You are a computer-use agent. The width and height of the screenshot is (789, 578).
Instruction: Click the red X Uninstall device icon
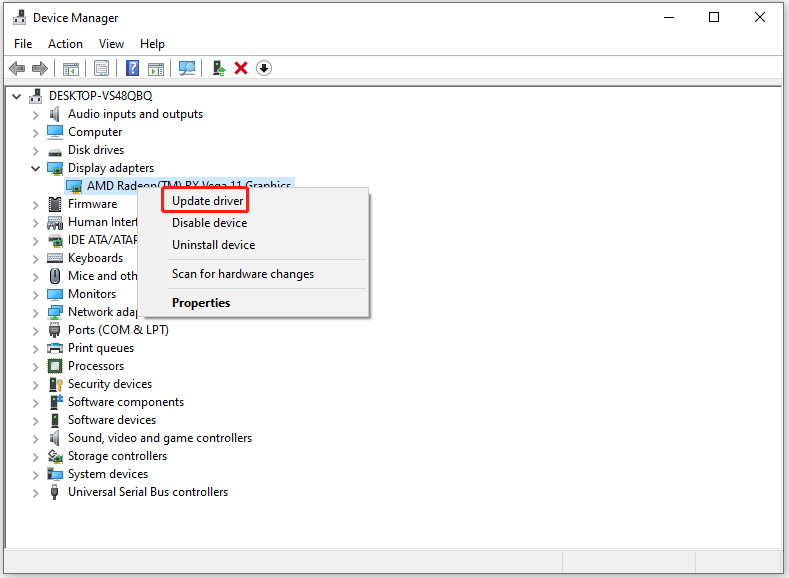point(241,68)
